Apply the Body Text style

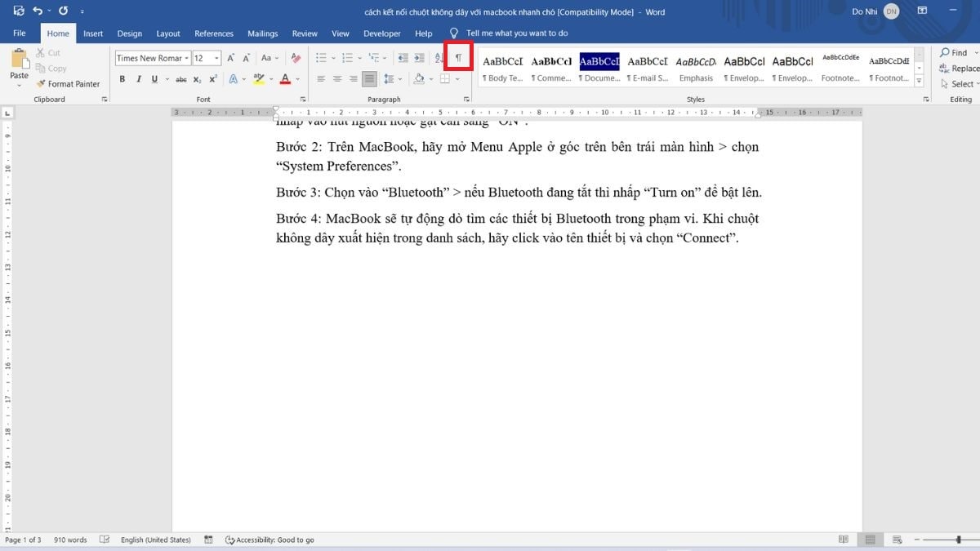pos(502,68)
